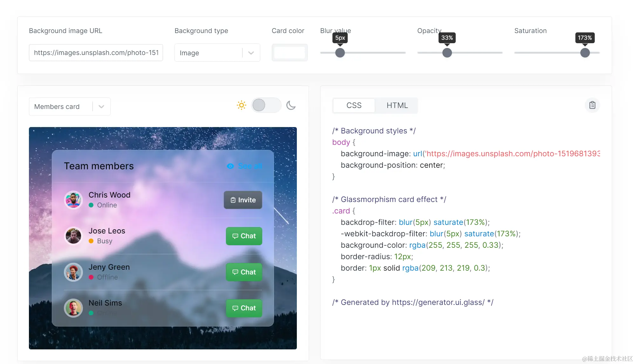
Task: Expand the Members card selector
Action: point(70,107)
